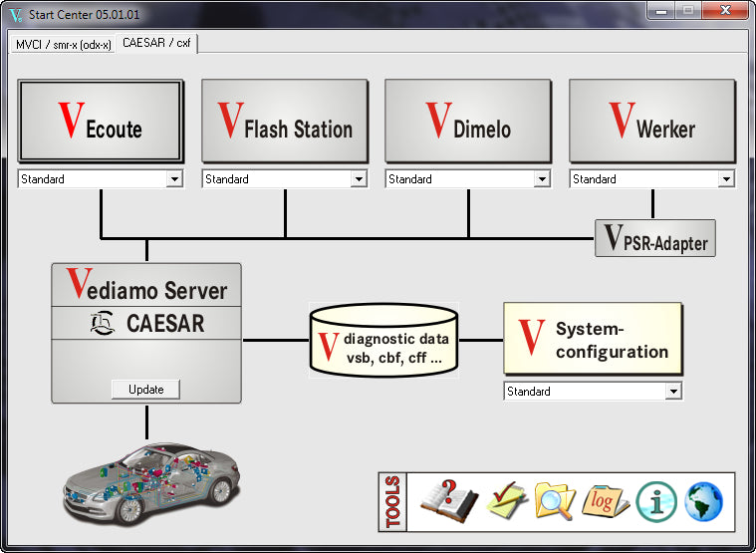Image resolution: width=756 pixels, height=553 pixels.
Task: Open the log folder tool icon
Action: [x=605, y=500]
